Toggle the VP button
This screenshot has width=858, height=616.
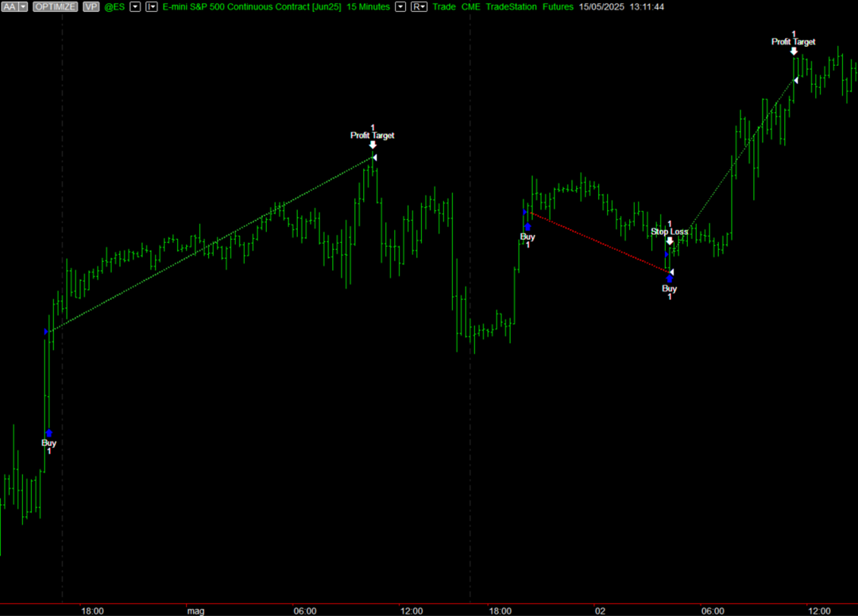(91, 6)
